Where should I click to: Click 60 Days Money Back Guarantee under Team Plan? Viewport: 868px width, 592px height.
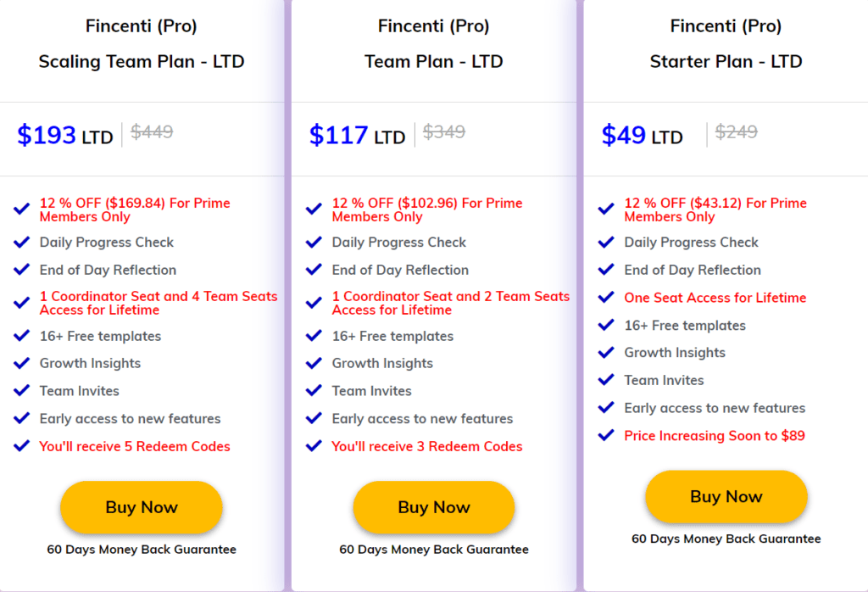(433, 549)
